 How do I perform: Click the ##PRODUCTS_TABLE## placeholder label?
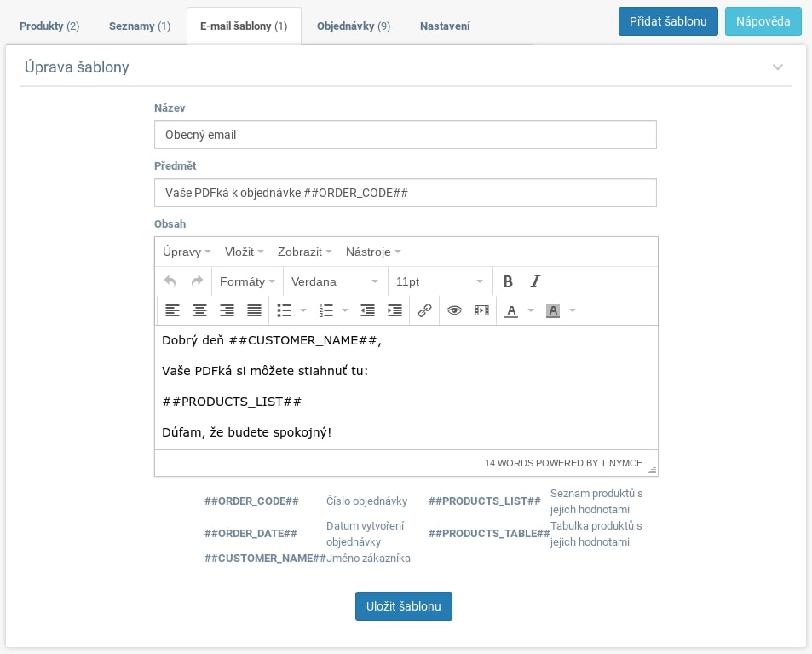point(489,533)
